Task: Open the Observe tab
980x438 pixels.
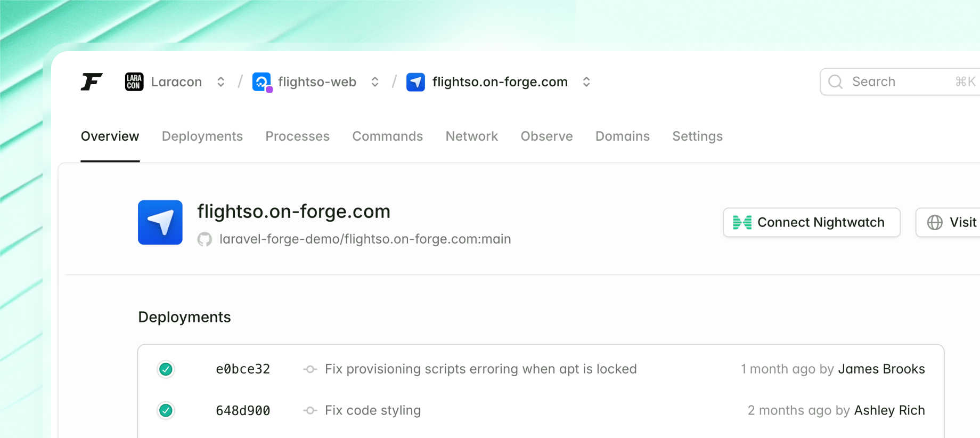Action: pos(546,136)
